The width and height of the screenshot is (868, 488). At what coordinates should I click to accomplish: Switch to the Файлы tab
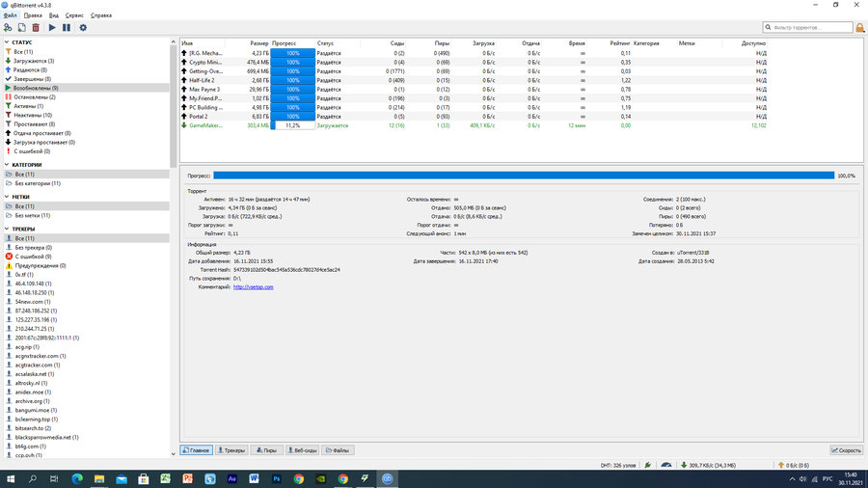(x=338, y=450)
